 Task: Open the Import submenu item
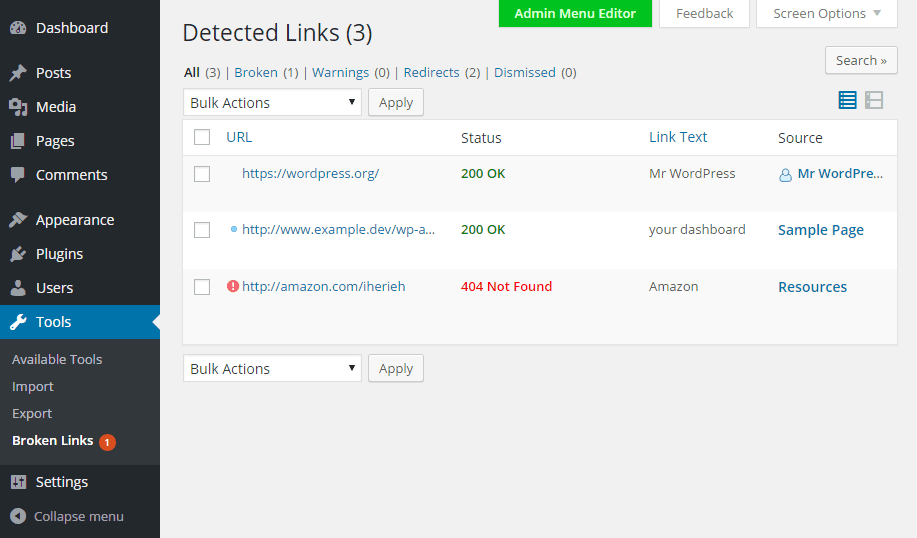click(33, 387)
